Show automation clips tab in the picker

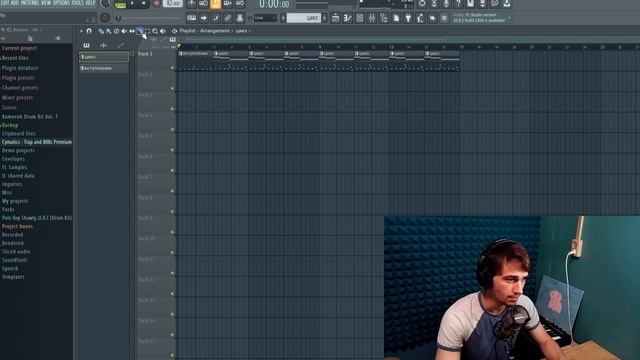(120, 45)
